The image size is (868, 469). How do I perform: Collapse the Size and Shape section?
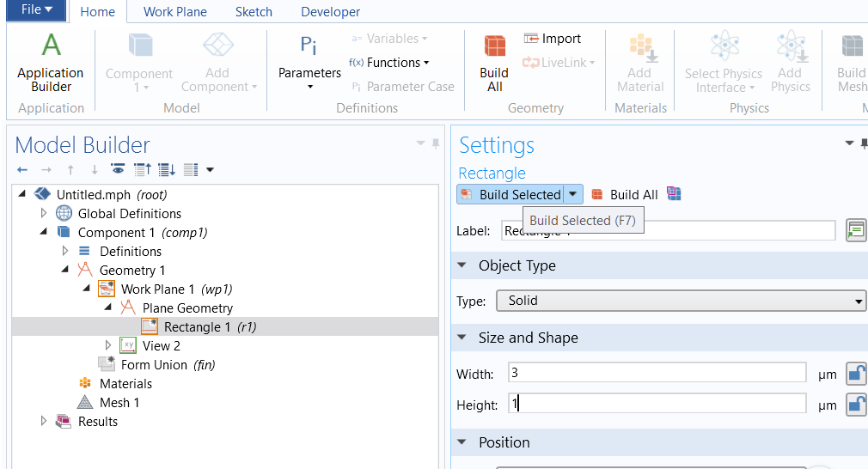pyautogui.click(x=462, y=338)
